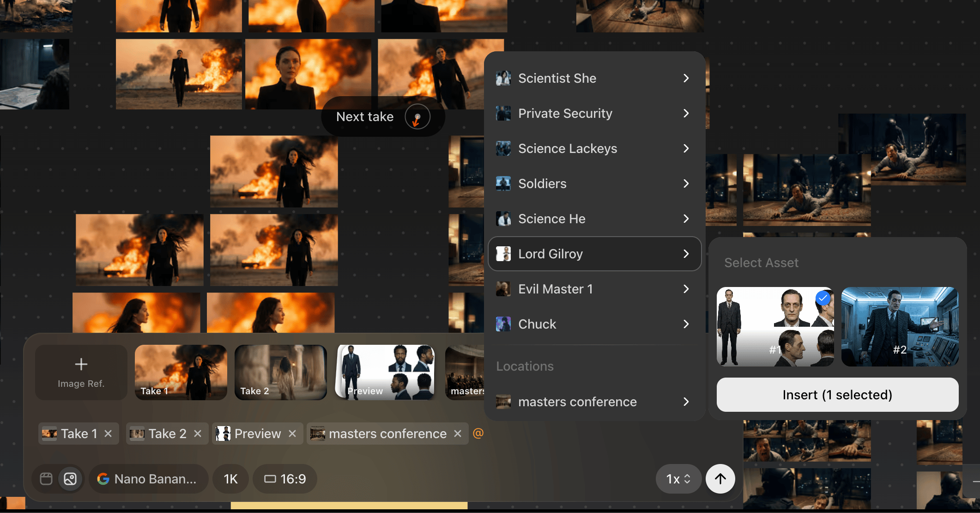Expand the Science Lackeys submenu chevron
The width and height of the screenshot is (980, 513).
(x=686, y=149)
